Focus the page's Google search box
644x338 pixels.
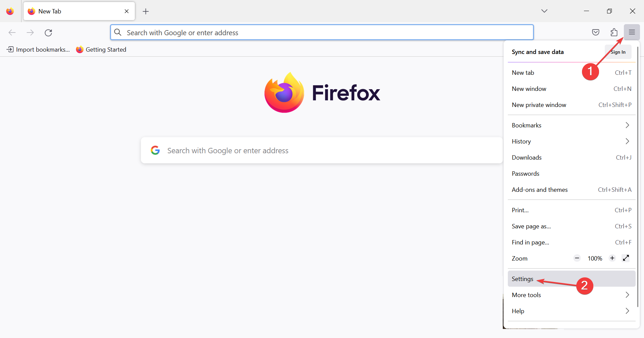coord(322,150)
